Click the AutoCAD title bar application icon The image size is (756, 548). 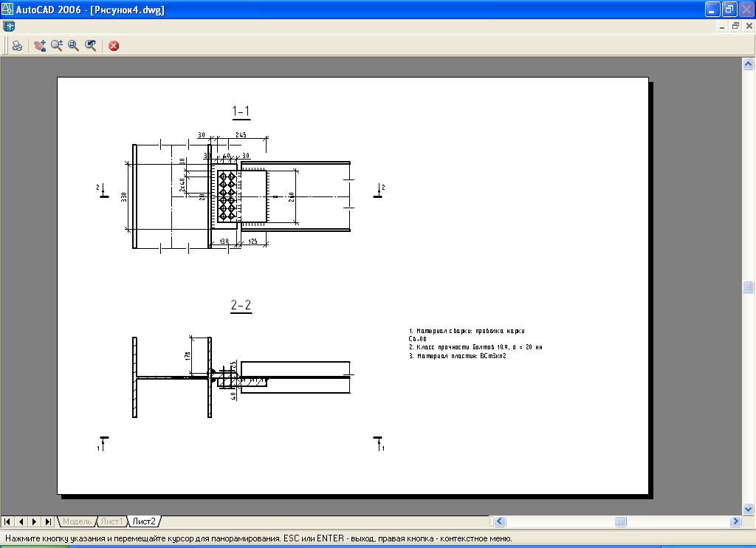point(8,10)
